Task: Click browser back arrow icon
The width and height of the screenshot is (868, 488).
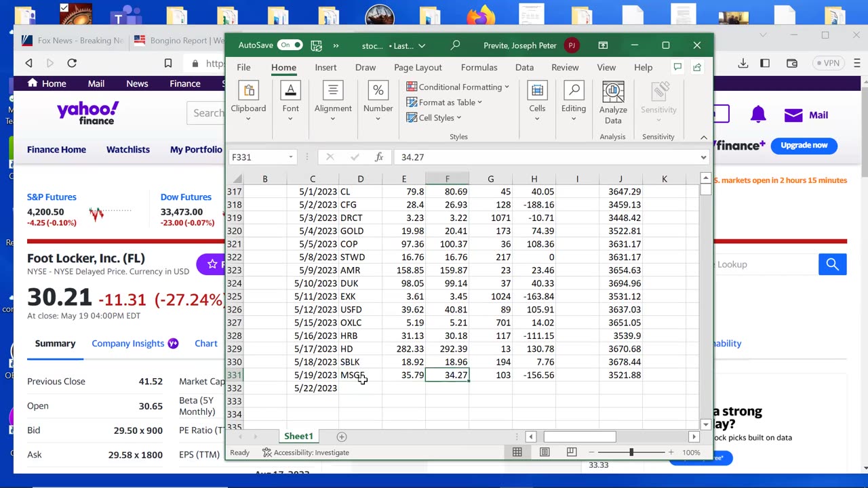Action: coord(28,63)
